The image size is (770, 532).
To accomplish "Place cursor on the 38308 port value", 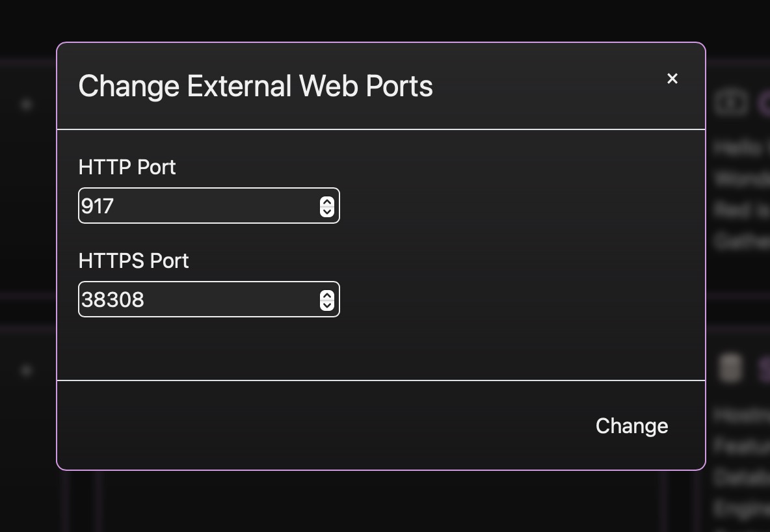I will 113,300.
